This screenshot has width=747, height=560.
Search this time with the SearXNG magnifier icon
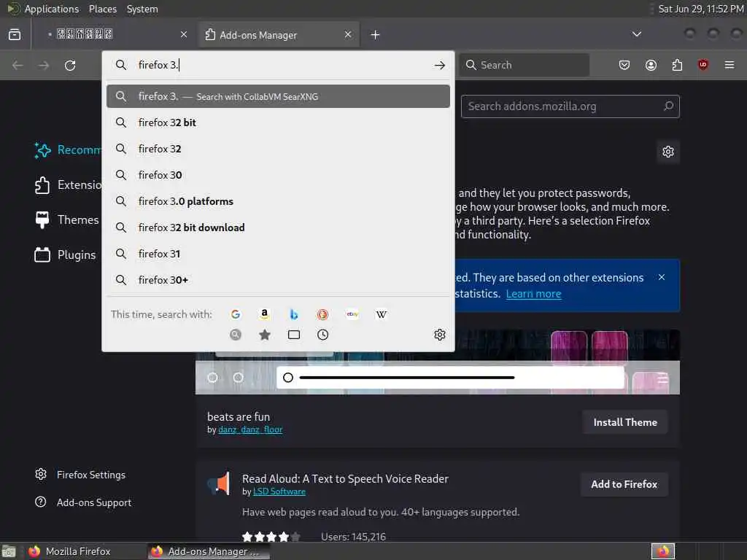236,335
